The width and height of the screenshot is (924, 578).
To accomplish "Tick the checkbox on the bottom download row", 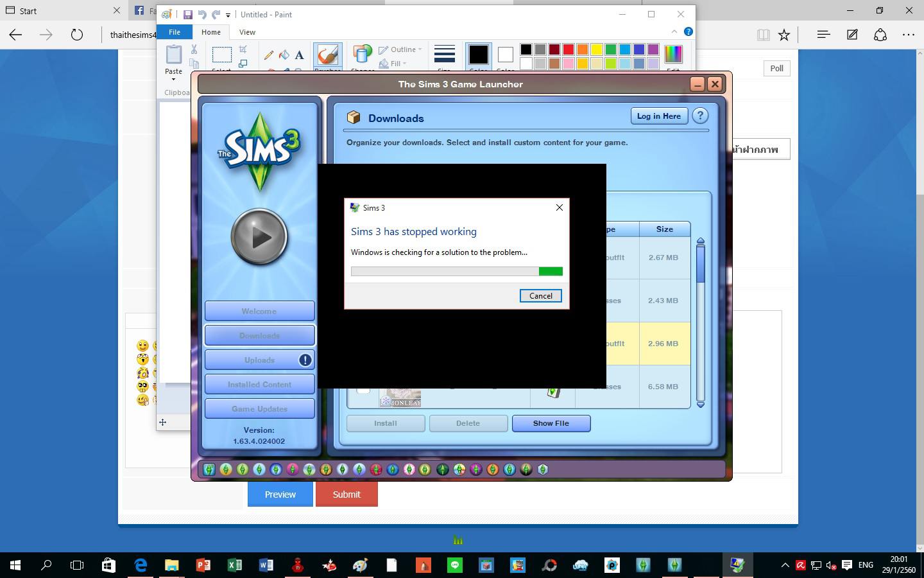I will [x=363, y=389].
